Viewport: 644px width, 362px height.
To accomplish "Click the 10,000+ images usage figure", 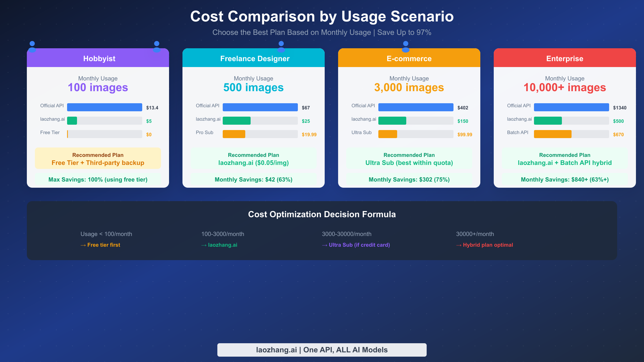I will pyautogui.click(x=565, y=87).
